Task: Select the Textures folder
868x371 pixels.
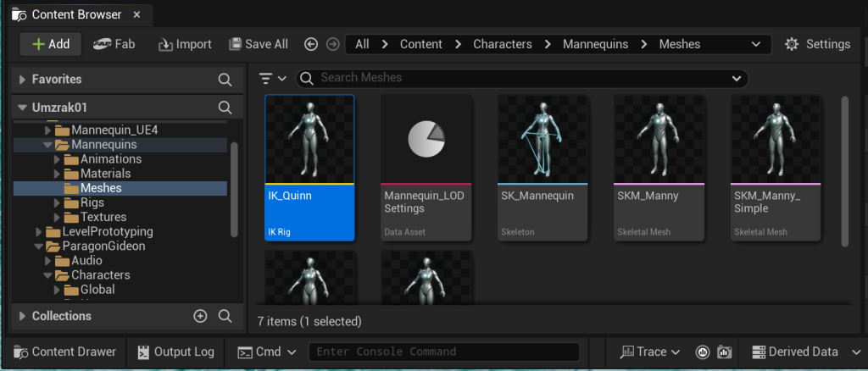Action: [x=103, y=217]
